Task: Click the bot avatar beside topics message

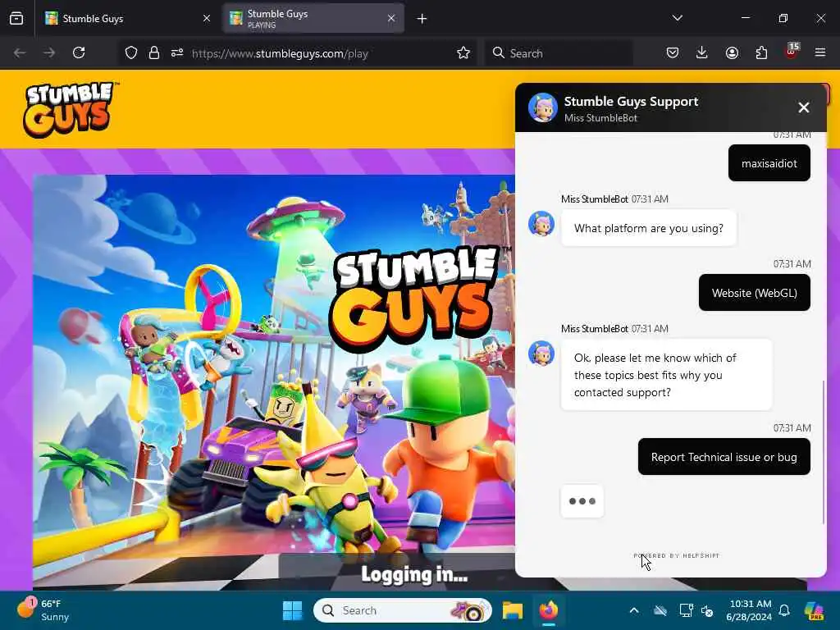Action: point(541,354)
